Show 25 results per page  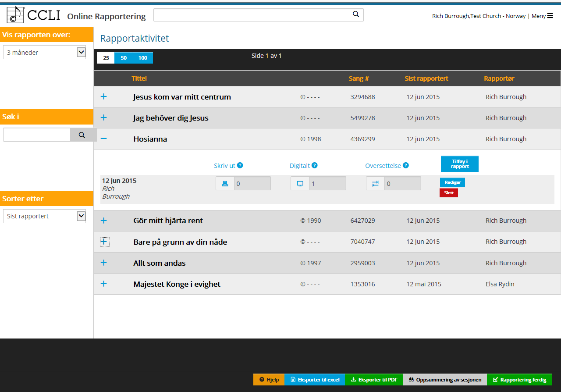(106, 58)
